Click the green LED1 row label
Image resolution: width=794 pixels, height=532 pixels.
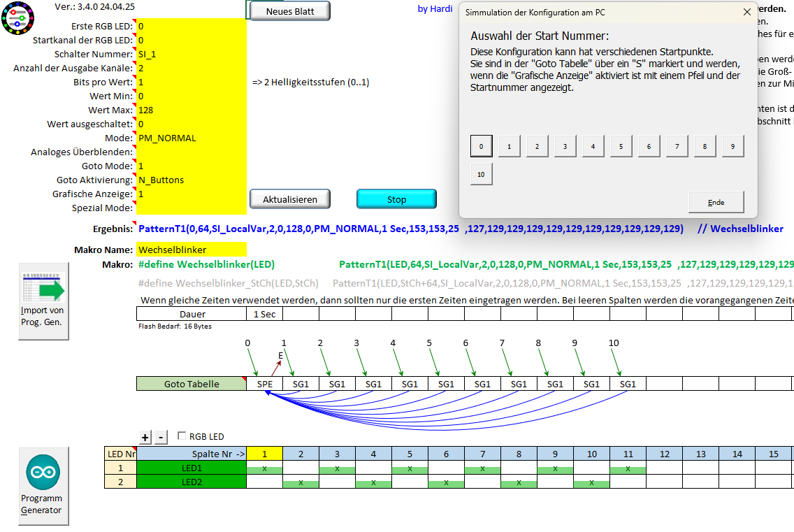[x=192, y=468]
